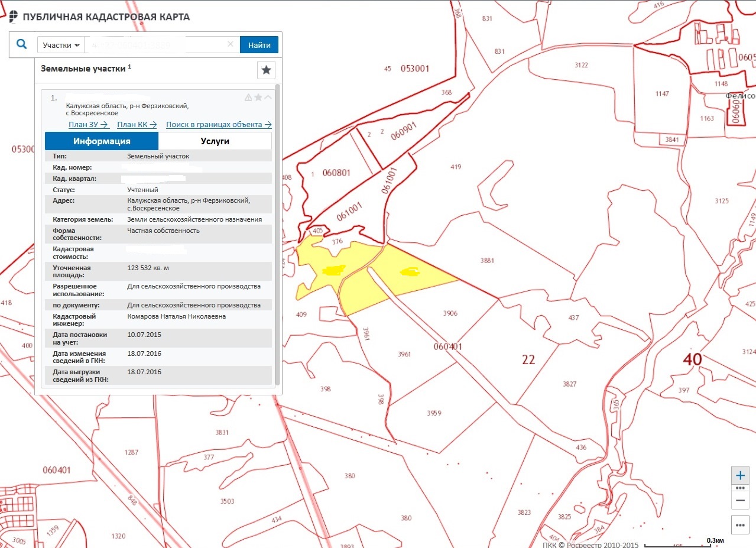
Task: Open the План ЗУ link
Action: pos(89,124)
